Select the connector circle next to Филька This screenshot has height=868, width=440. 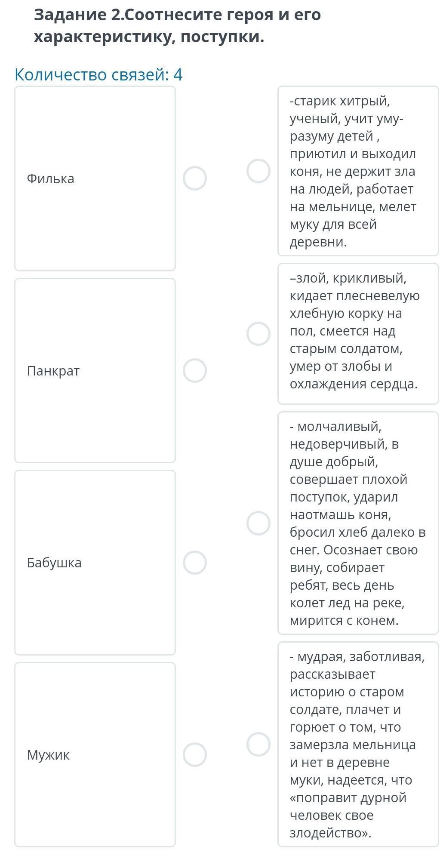[x=194, y=179]
